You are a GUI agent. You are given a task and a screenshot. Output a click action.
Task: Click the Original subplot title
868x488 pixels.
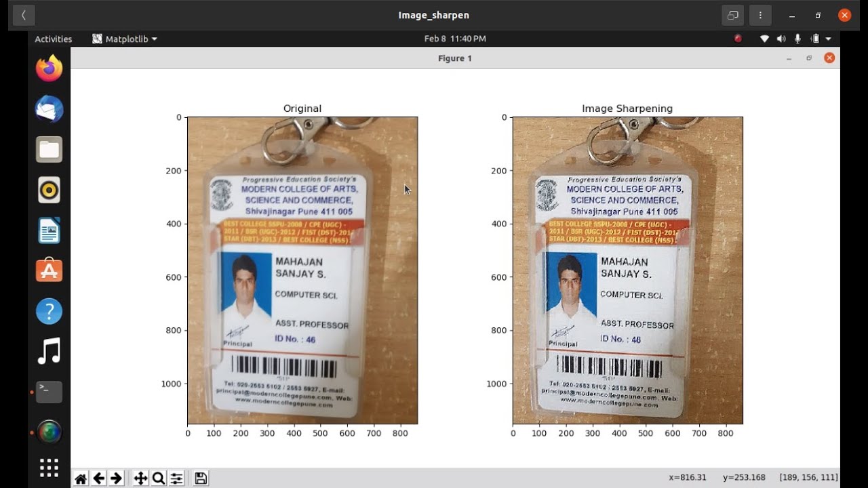302,108
